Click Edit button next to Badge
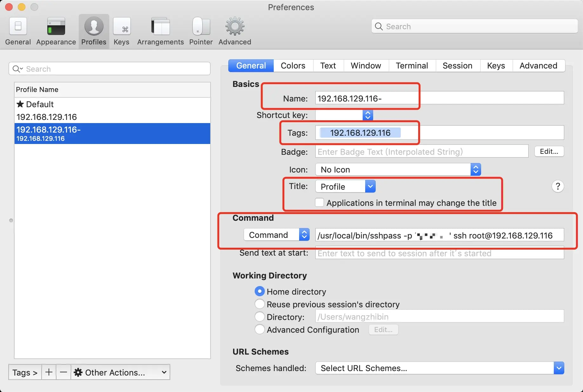Screen dimensions: 583x392 tap(549, 151)
